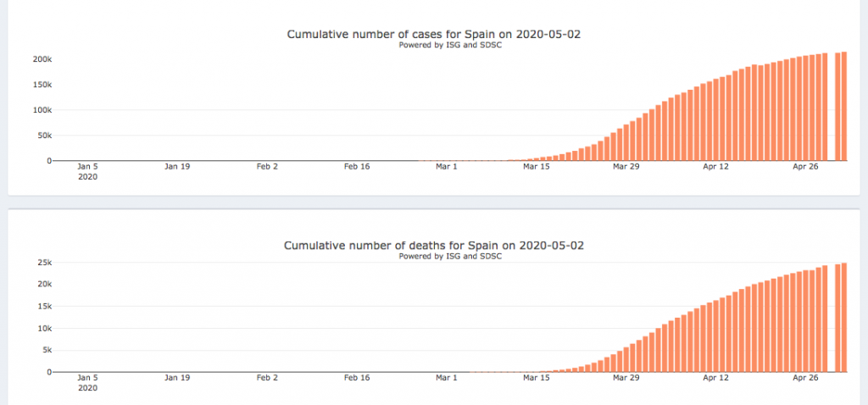Viewport: 868px width, 405px height.
Task: Click the 5k y-axis label on deaths chart
Action: click(x=47, y=351)
